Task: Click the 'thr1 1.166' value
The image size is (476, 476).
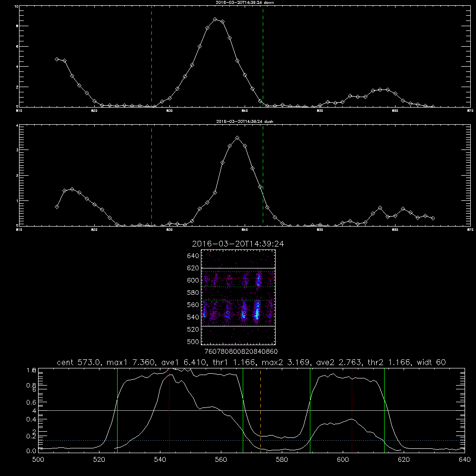Action: pos(235,362)
